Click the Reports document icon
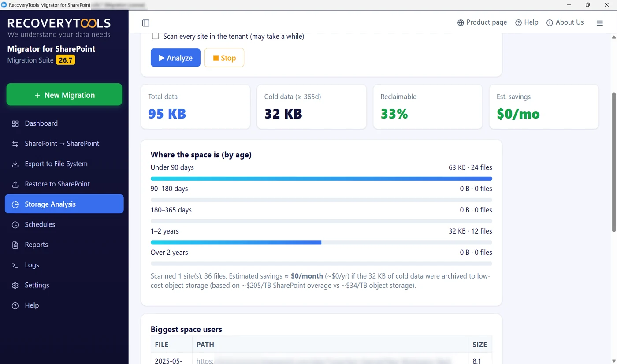The image size is (617, 364). [15, 245]
